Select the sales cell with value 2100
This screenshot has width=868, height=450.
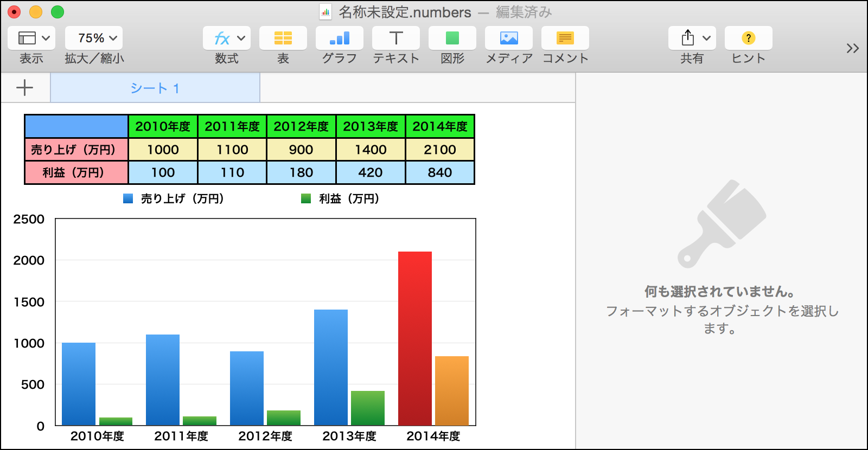click(440, 150)
